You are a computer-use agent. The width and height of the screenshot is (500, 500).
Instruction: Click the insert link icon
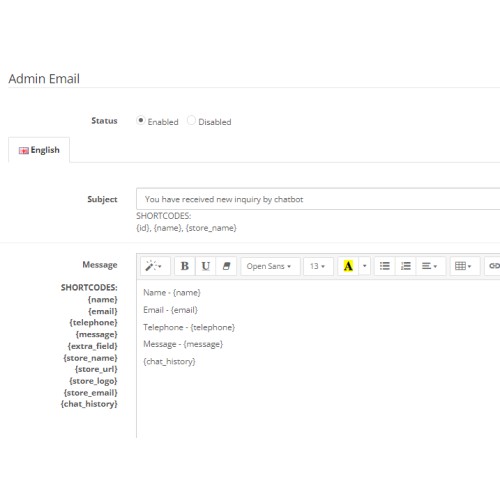click(x=493, y=266)
